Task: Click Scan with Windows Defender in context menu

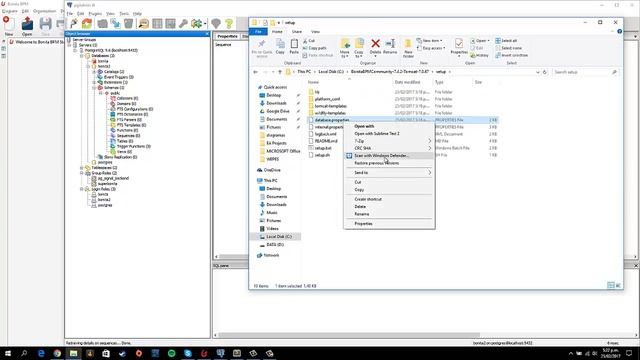Action: 382,156
